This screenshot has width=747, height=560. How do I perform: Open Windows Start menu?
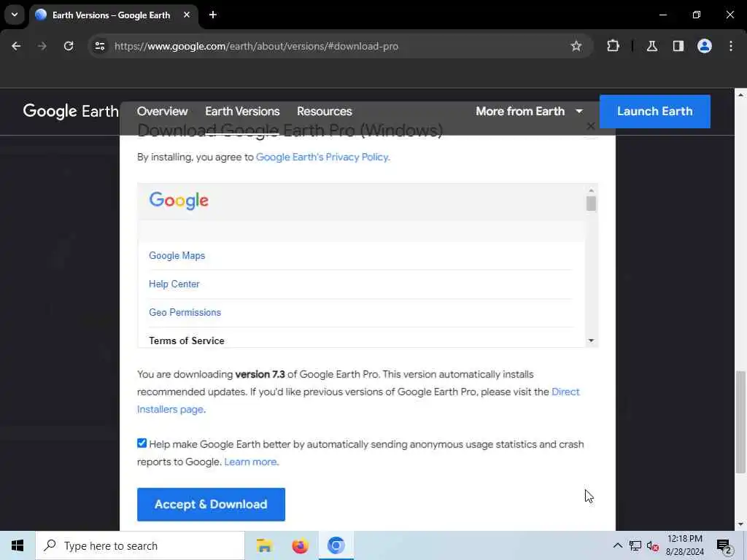[x=18, y=545]
